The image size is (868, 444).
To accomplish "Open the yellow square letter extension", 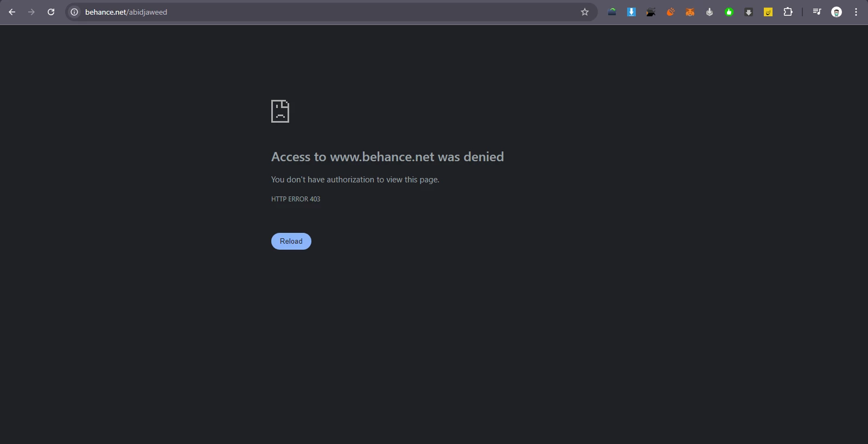I will (x=768, y=12).
